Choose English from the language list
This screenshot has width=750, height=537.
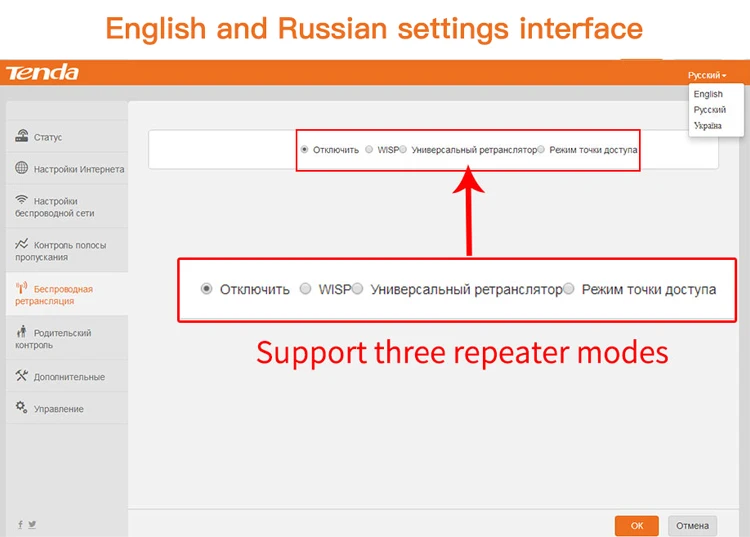tap(708, 94)
